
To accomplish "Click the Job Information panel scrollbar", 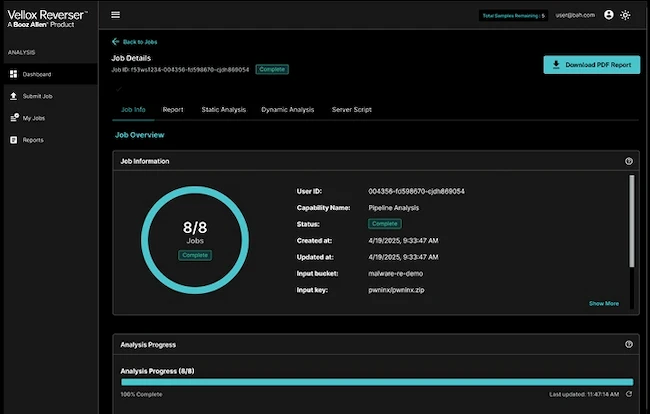I will [631, 220].
